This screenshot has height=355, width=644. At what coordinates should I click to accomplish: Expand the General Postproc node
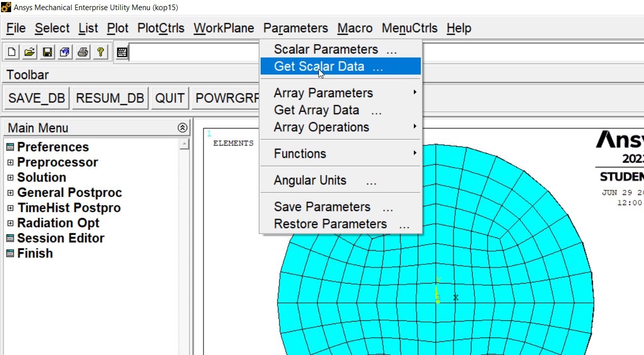click(x=10, y=193)
